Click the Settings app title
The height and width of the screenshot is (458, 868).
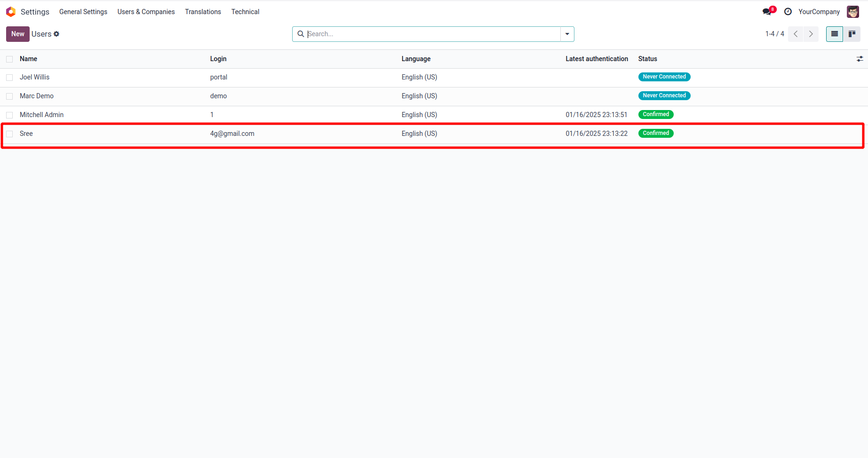[x=35, y=12]
